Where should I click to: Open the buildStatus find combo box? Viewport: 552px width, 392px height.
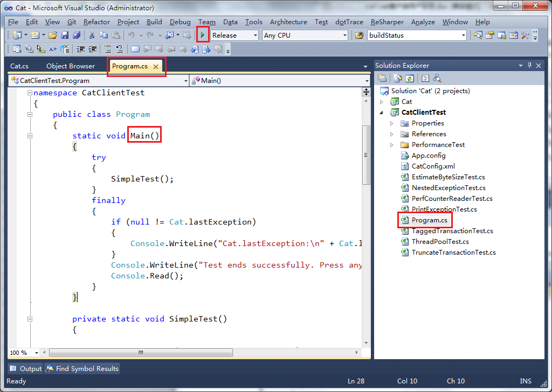[x=464, y=35]
